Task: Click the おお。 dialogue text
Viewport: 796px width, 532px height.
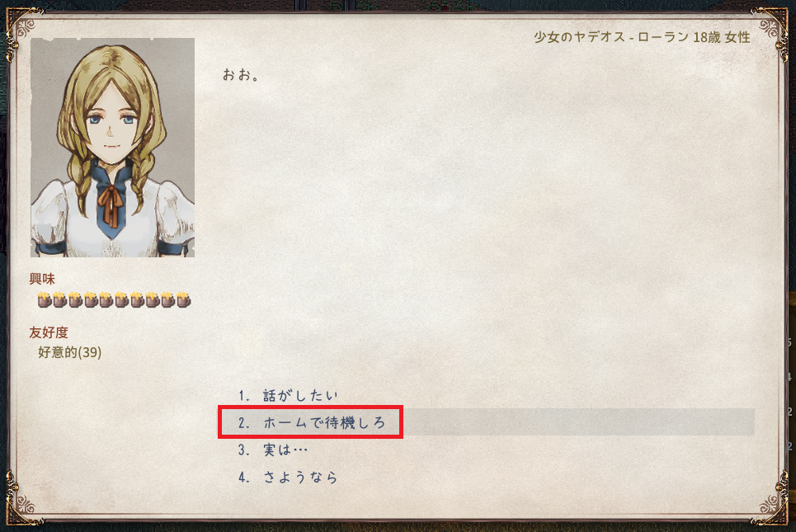Action: [241, 74]
